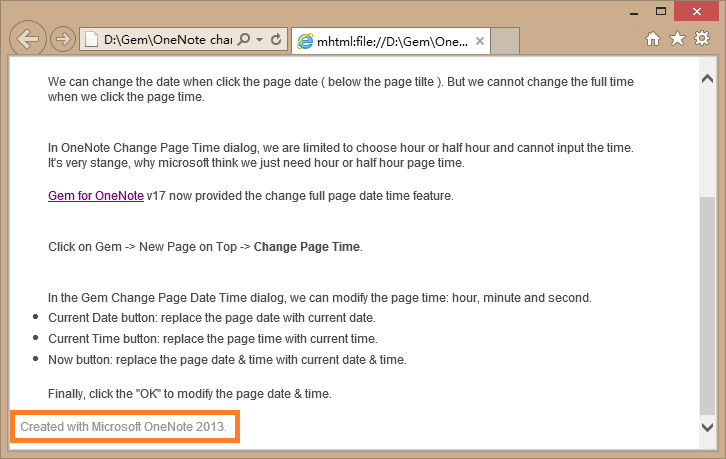Close the mhtml:file tab
726x459 pixels.
click(x=480, y=41)
